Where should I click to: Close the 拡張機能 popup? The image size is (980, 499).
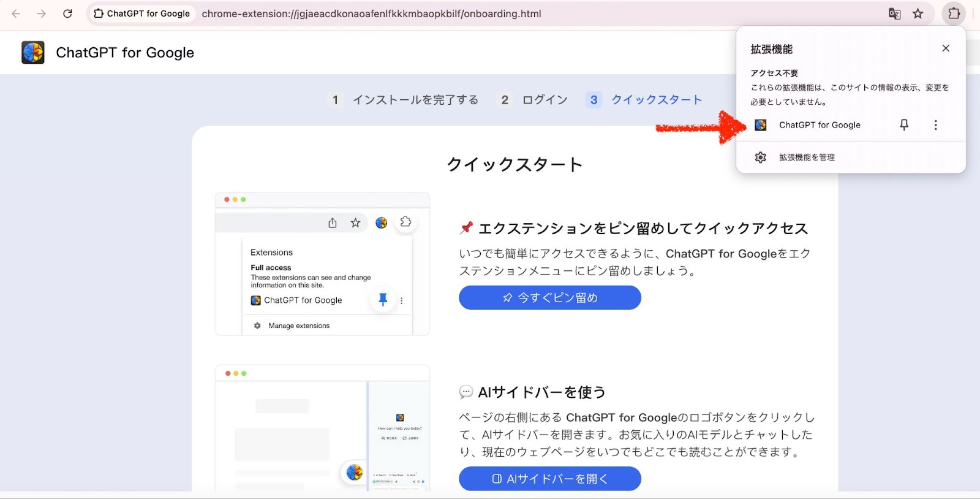pyautogui.click(x=946, y=48)
